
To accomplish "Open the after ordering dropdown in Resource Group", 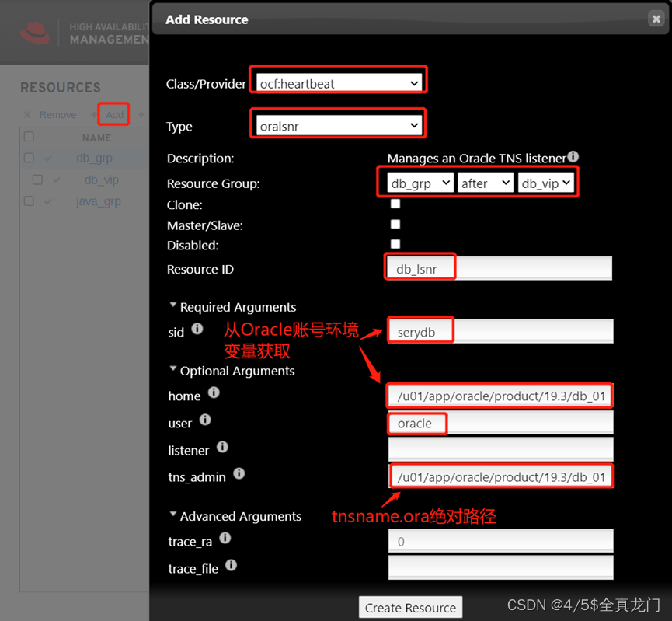I will pyautogui.click(x=486, y=183).
